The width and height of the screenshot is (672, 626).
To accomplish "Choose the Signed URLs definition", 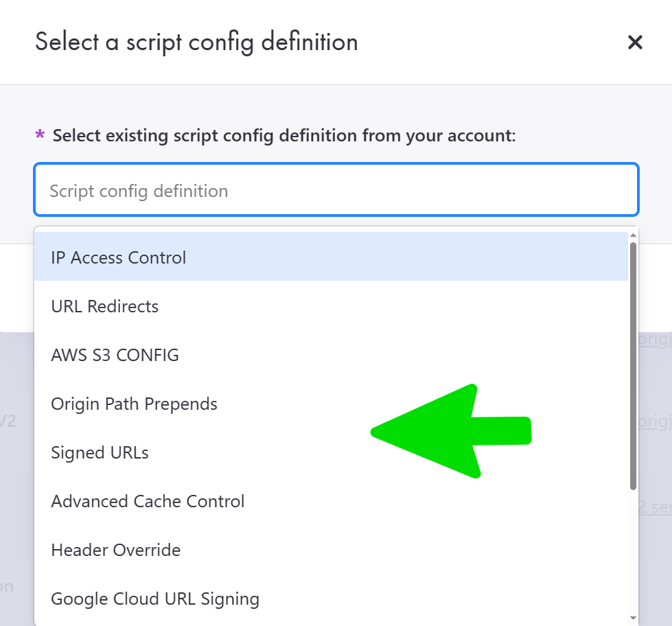I will click(100, 452).
